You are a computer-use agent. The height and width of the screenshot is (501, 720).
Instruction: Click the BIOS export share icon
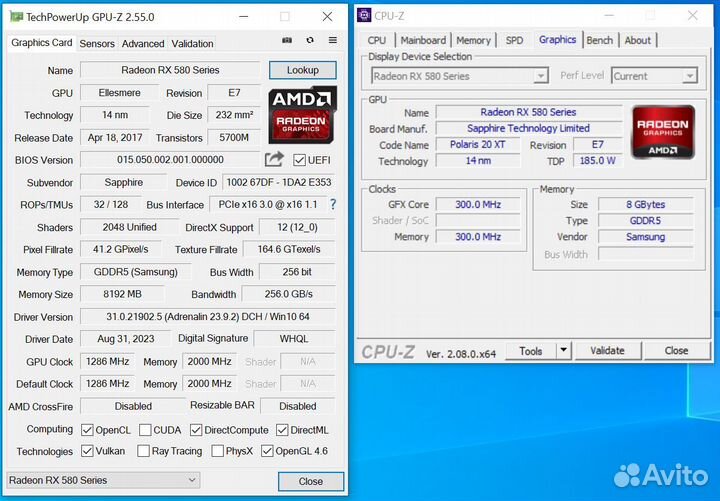click(x=274, y=159)
